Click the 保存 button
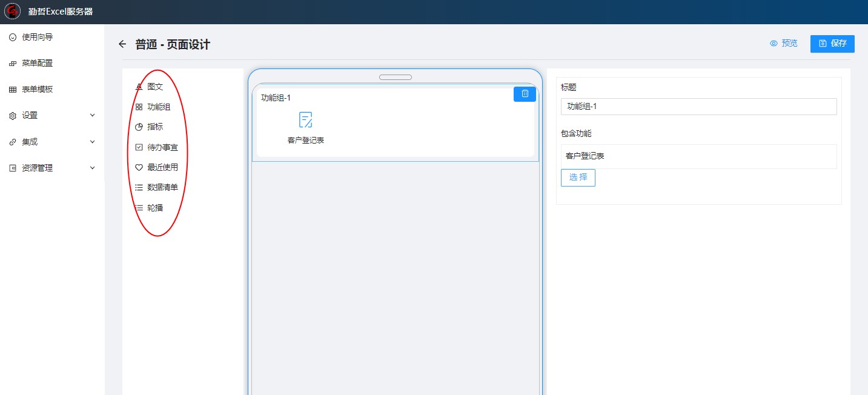Screen dimensions: 868x395 832,44
